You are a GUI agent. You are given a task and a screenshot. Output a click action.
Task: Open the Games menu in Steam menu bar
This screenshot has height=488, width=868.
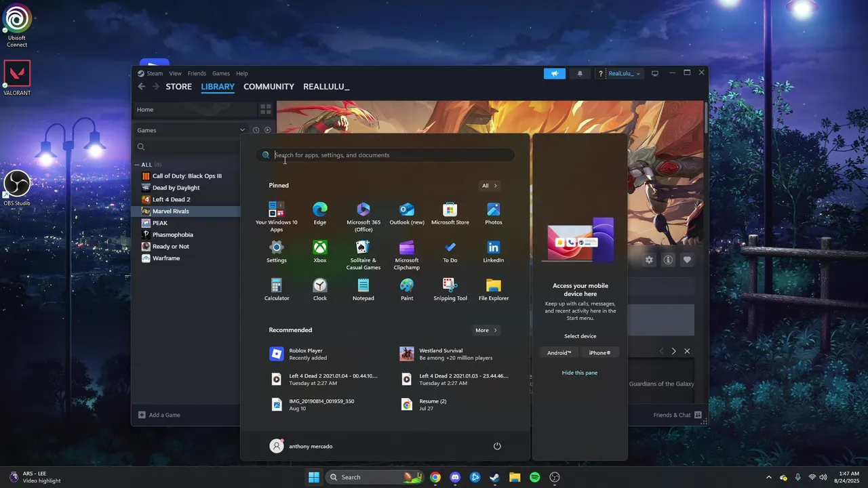pos(221,73)
